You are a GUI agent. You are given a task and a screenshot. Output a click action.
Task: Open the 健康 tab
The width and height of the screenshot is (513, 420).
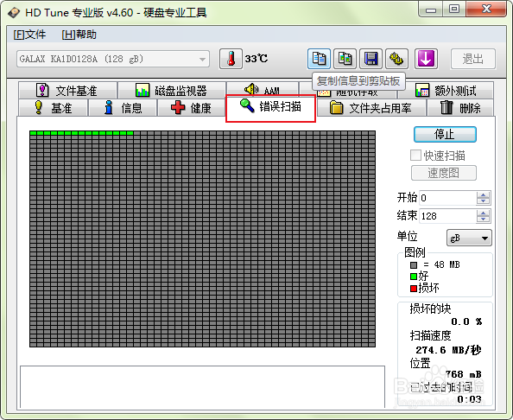click(191, 108)
